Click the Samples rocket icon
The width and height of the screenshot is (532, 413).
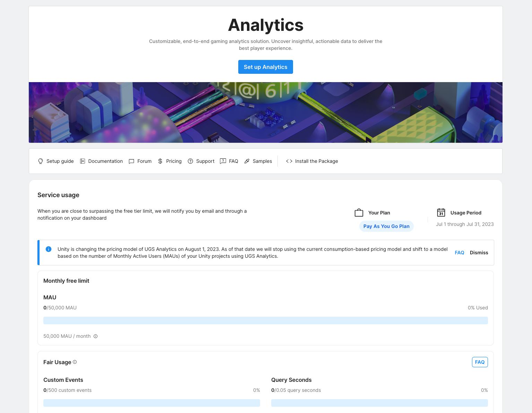[x=247, y=161]
